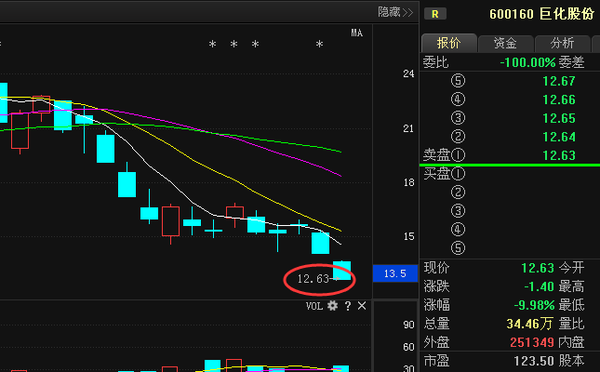
Task: Click the buy level ① circled number
Action: pyautogui.click(x=458, y=174)
